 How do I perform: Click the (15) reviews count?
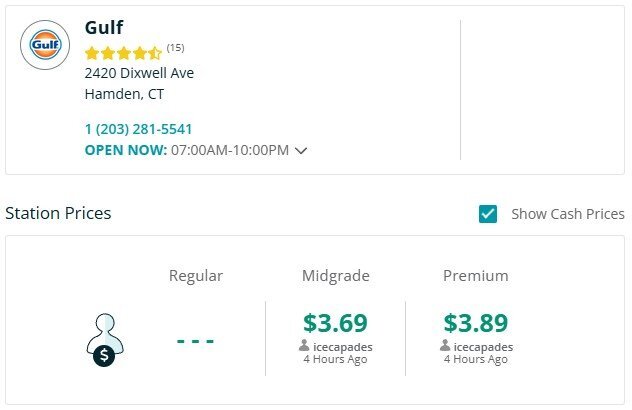tap(175, 48)
